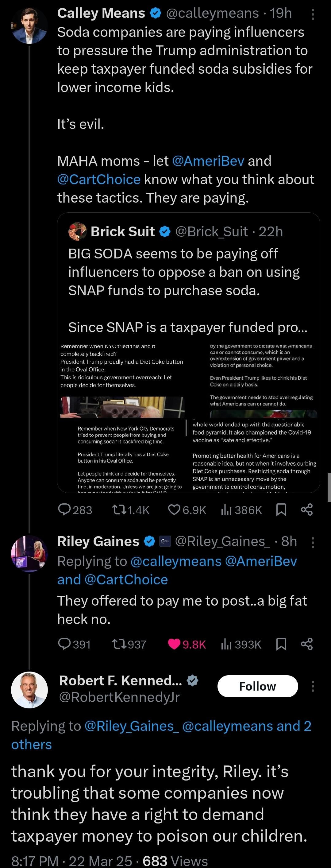Bookmark Riley Gaines's reply
The height and width of the screenshot is (868, 331).
coord(281,644)
